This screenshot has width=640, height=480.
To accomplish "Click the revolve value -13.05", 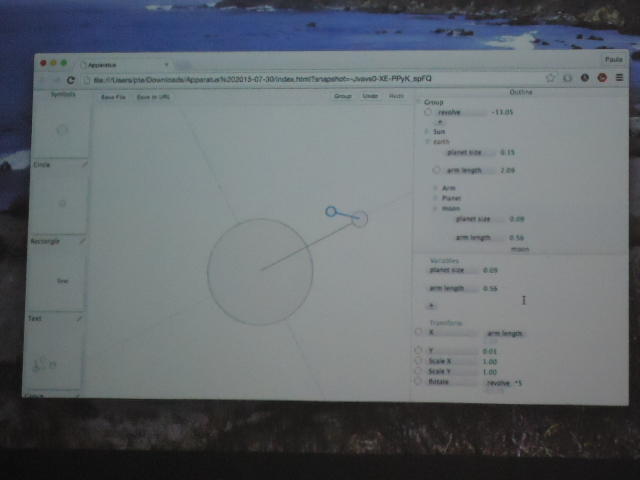I will click(x=502, y=112).
